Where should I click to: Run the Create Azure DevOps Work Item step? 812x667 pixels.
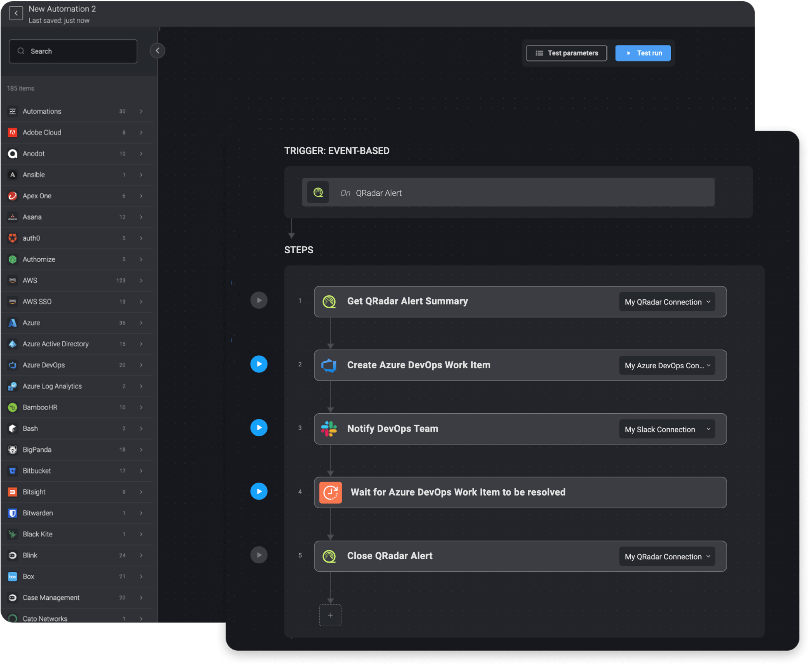coord(259,364)
